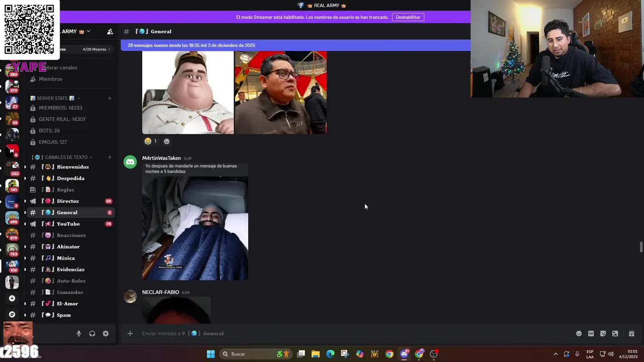Open the El-Amor channel

(x=71, y=304)
